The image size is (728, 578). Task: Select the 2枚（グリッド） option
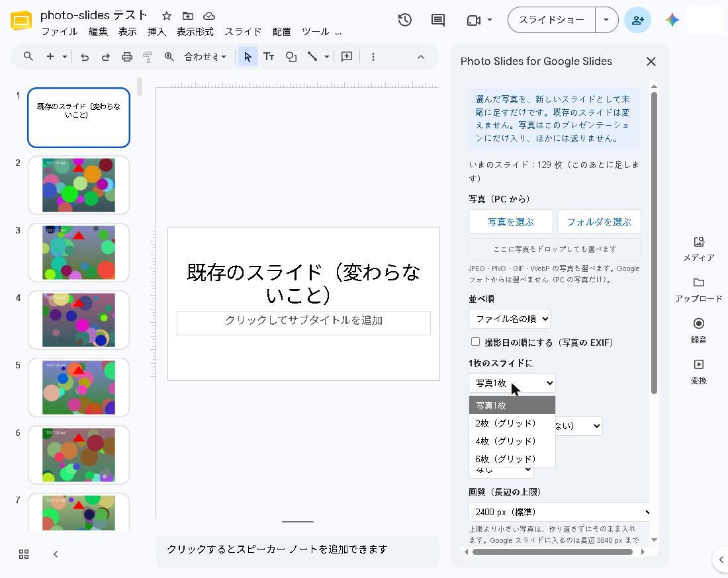[512, 423]
